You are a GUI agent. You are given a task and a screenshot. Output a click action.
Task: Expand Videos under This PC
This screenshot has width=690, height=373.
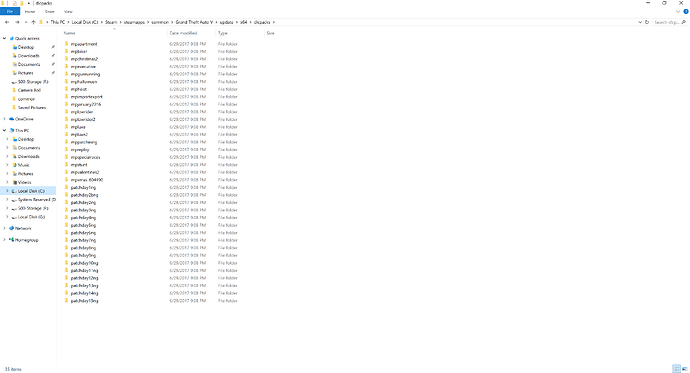point(7,182)
